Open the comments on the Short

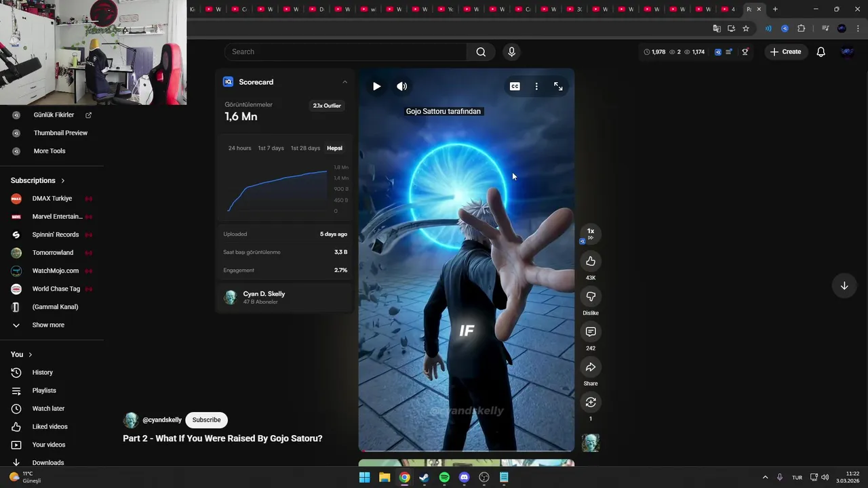[x=591, y=331]
